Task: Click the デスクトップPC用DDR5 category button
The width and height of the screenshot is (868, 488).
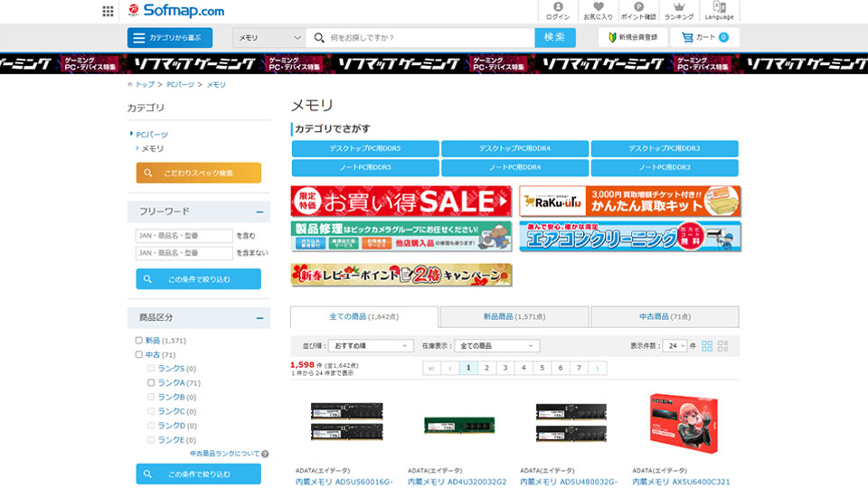Action: pyautogui.click(x=365, y=148)
